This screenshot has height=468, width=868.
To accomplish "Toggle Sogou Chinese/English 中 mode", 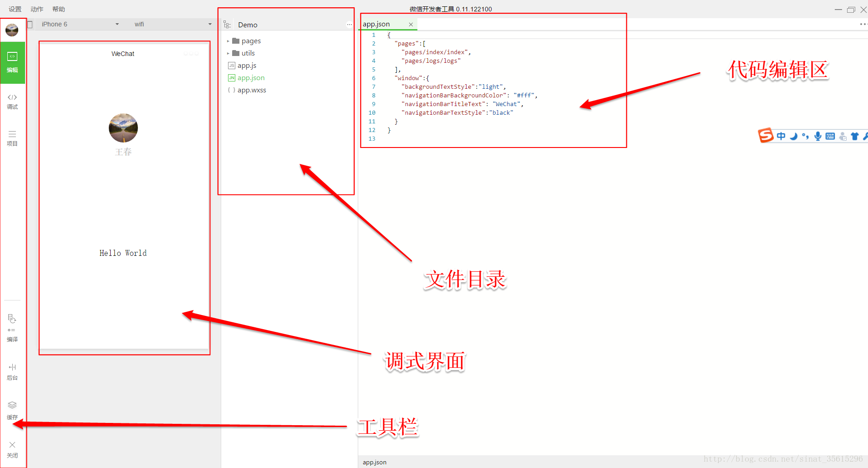I will (x=781, y=136).
